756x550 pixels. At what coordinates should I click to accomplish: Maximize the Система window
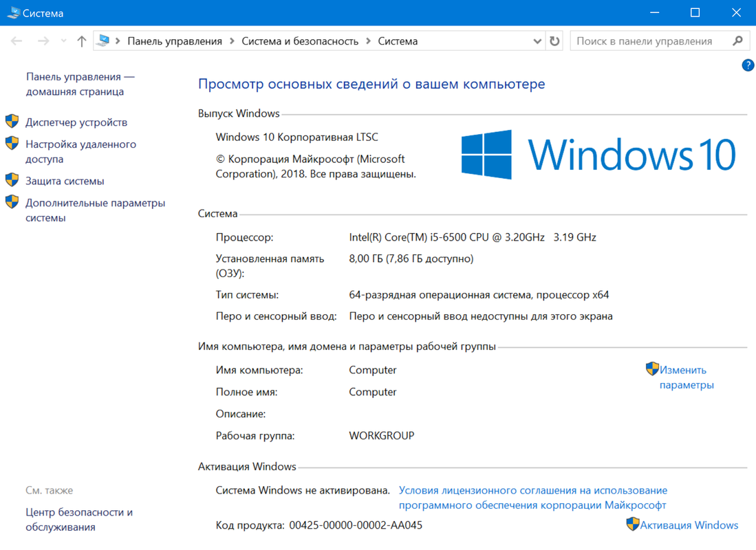pos(695,12)
